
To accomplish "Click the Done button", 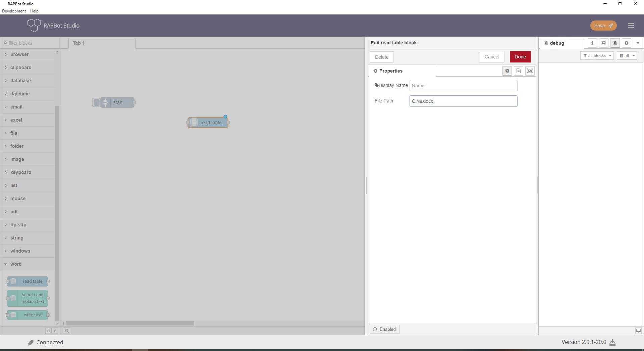I will point(520,57).
